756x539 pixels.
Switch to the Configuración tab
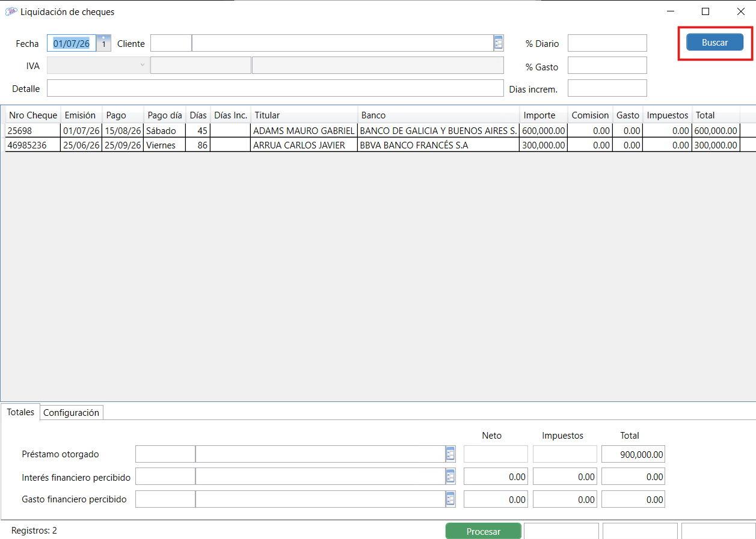click(x=71, y=413)
